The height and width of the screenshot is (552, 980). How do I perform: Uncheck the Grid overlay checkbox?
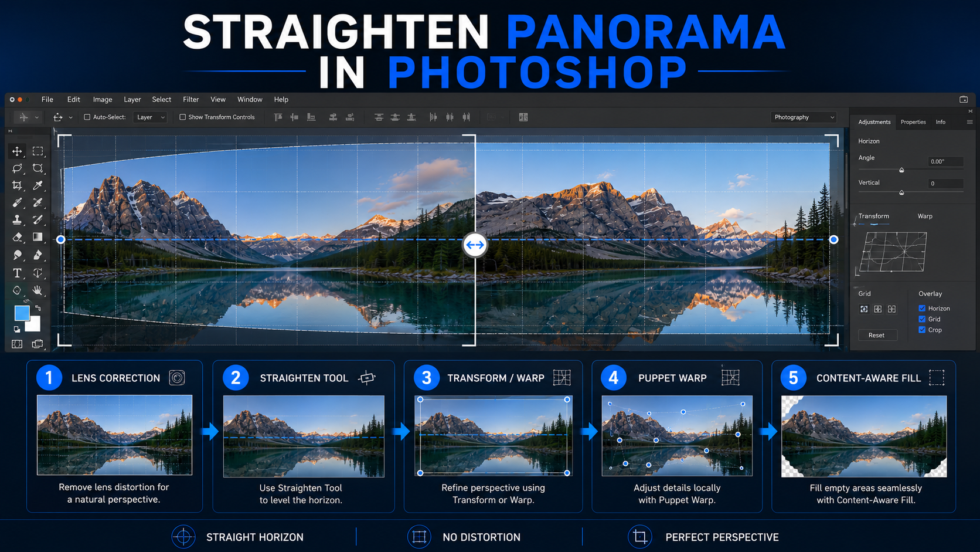[x=922, y=319]
